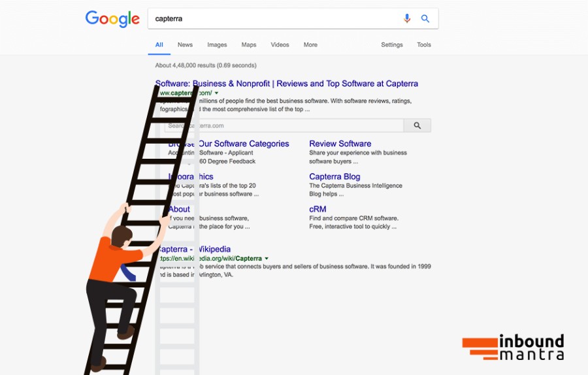This screenshot has height=375, width=588.
Task: Open the cRM sitelink
Action: coord(318,209)
